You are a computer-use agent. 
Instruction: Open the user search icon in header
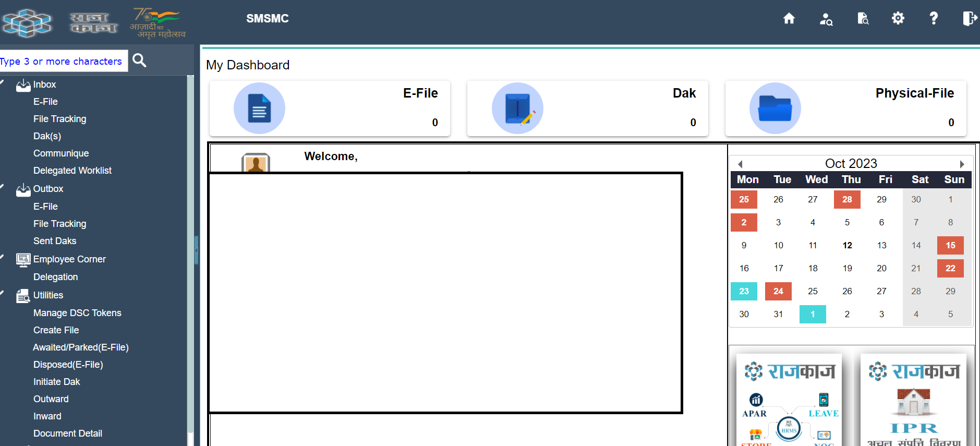click(826, 19)
